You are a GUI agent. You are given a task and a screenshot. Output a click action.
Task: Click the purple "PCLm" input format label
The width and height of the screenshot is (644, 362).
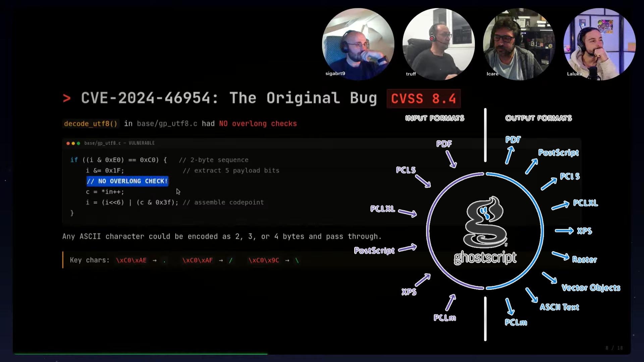click(445, 318)
